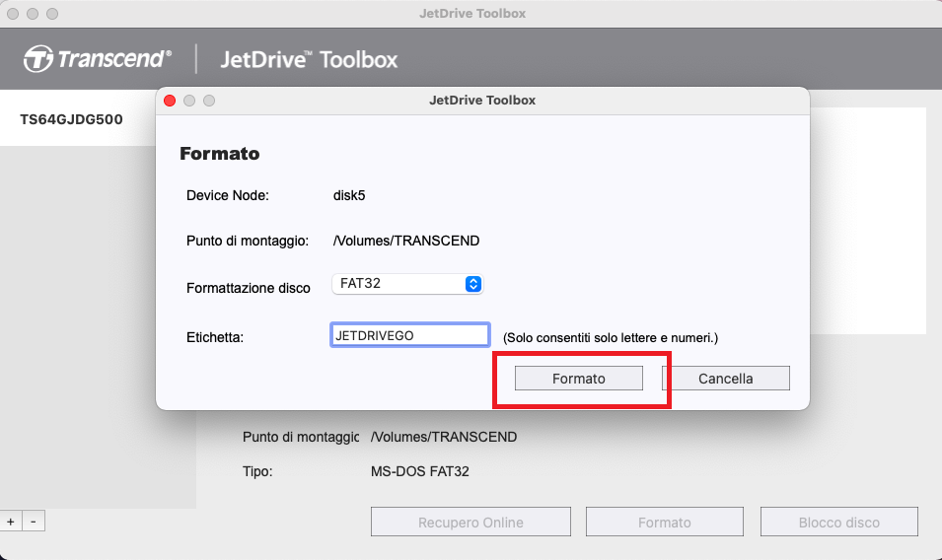The height and width of the screenshot is (560, 942).
Task: Click /Volumes/TRANSCEND path in main window
Action: coord(443,437)
